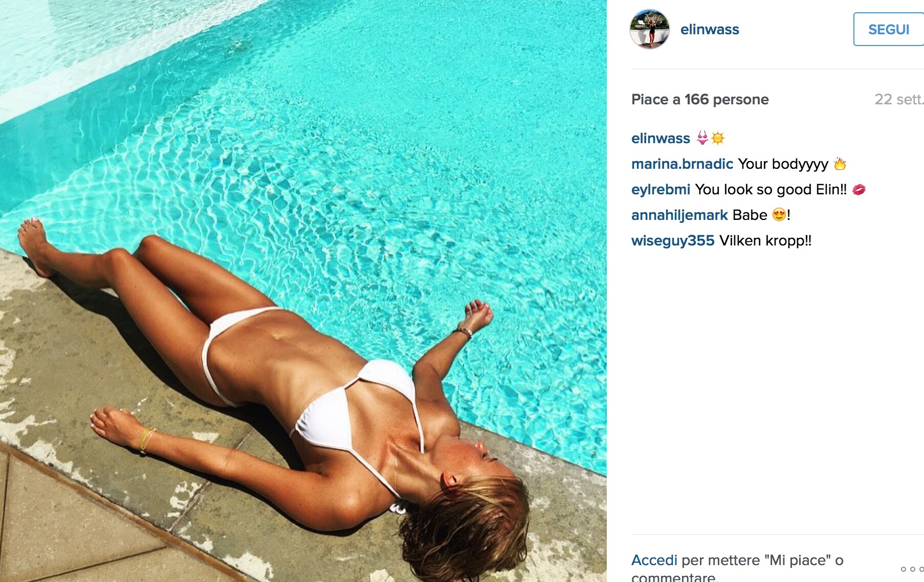
Task: Click the '22 sett.' post date
Action: point(899,99)
